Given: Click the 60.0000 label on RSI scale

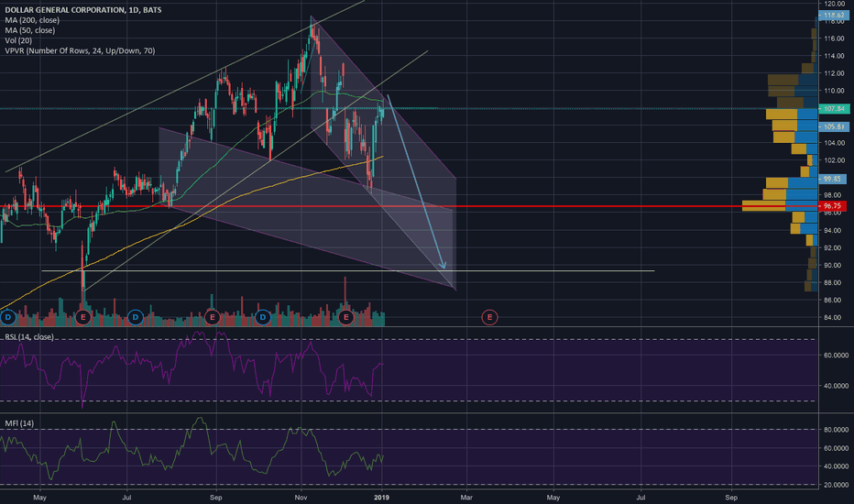Looking at the screenshot, I should 836,356.
